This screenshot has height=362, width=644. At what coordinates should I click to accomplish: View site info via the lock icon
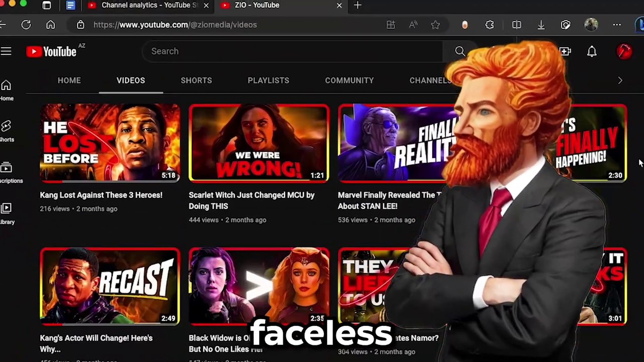80,25
